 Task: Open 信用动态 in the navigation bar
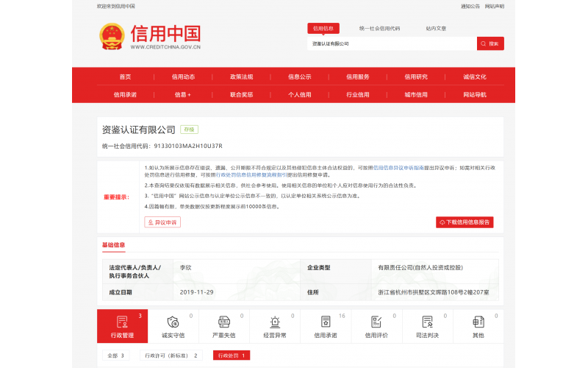point(183,77)
